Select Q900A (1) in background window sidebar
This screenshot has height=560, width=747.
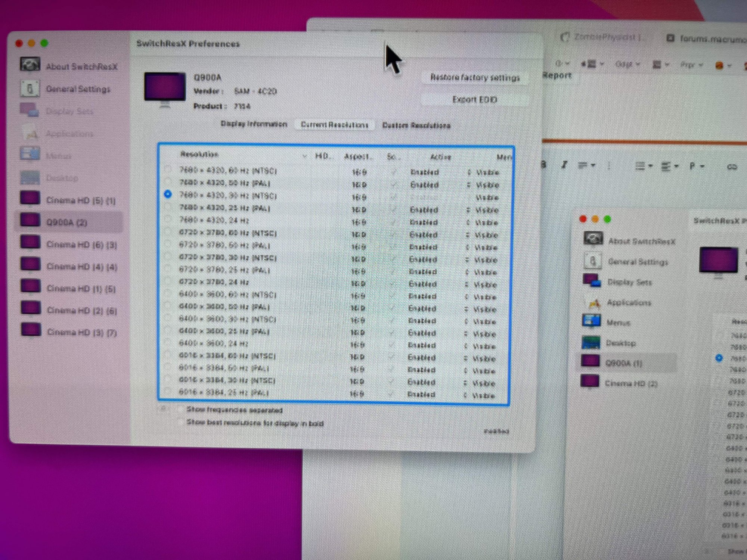(623, 363)
